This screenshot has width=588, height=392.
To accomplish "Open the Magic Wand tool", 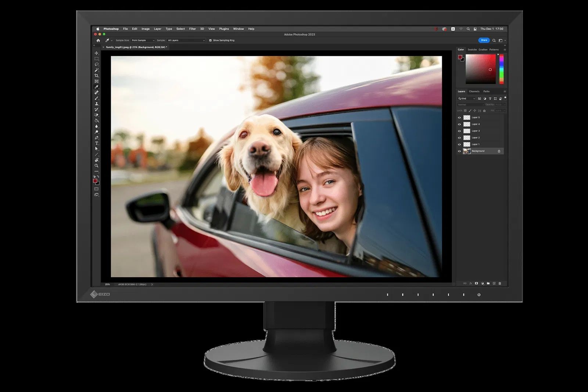I will (96, 70).
